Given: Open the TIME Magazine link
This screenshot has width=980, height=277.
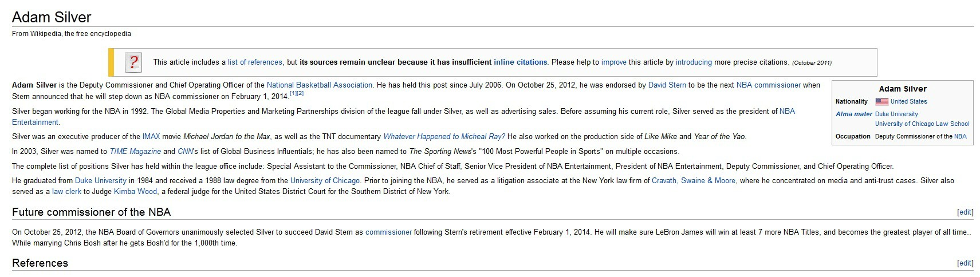Looking at the screenshot, I should point(135,152).
